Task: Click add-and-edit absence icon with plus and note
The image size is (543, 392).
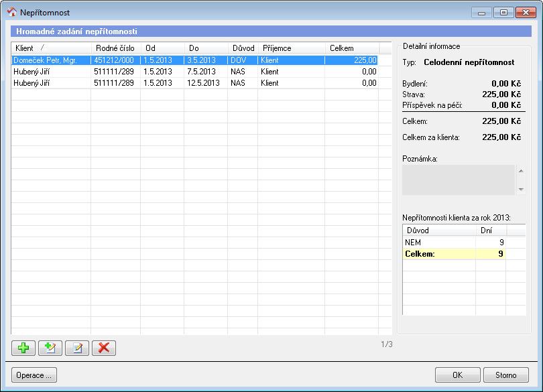Action: click(50, 348)
